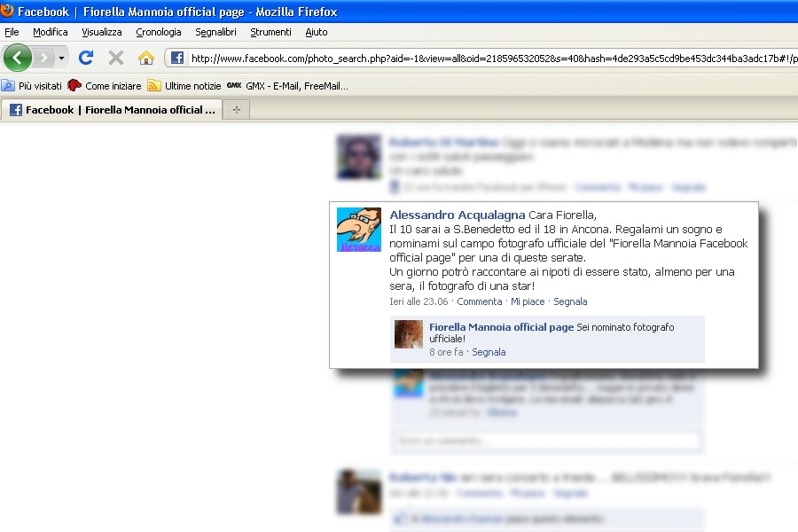
Task: Click the 'Ieri alle 23.06' timestamp
Action: point(419,301)
